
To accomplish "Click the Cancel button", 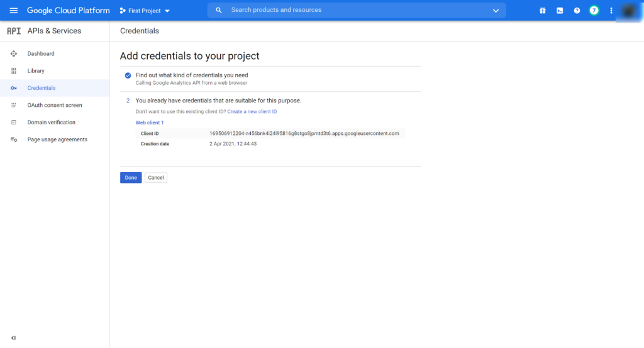I will click(156, 178).
